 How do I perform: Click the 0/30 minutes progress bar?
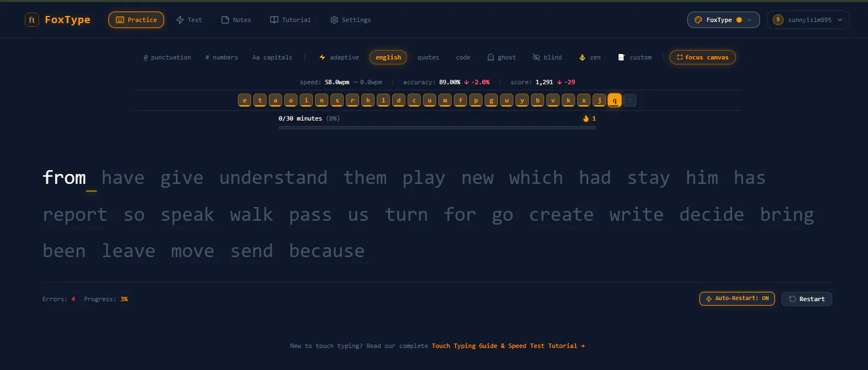[x=437, y=128]
